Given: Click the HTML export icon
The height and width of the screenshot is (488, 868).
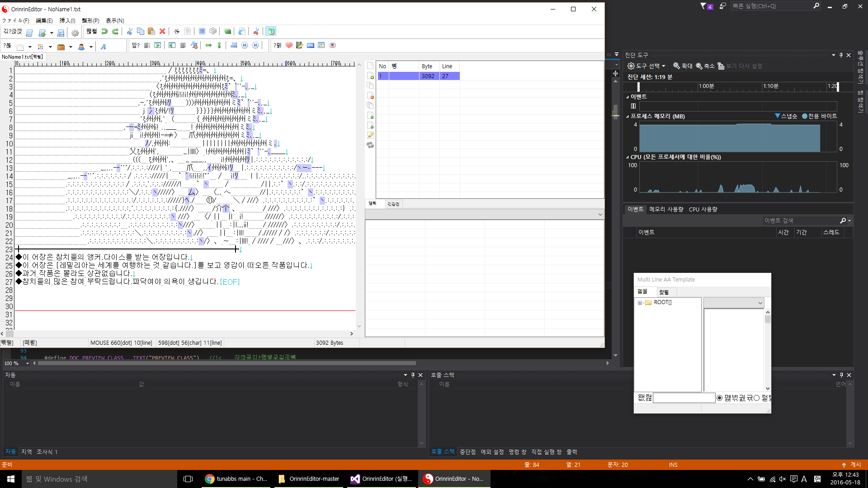Looking at the screenshot, I should point(311,45).
